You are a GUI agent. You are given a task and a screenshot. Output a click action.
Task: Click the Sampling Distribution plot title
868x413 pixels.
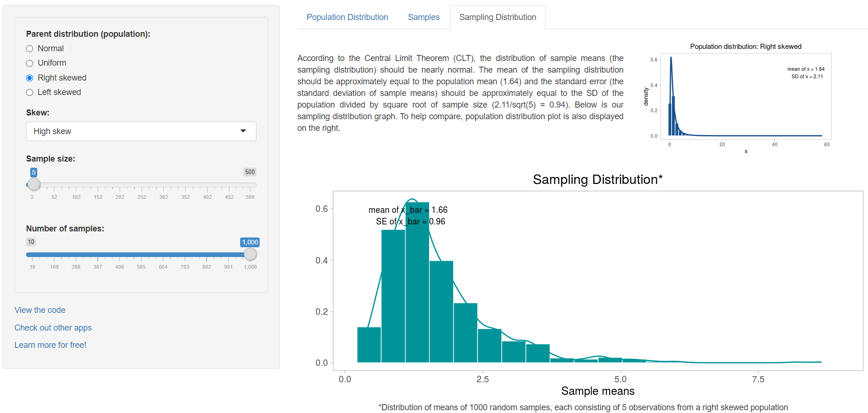598,180
